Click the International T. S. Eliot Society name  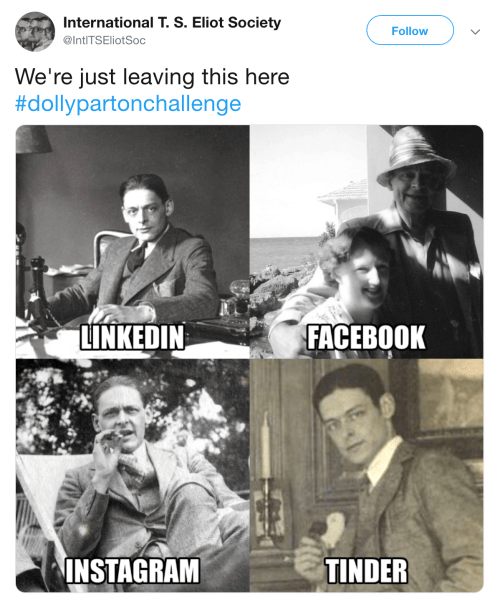point(172,23)
